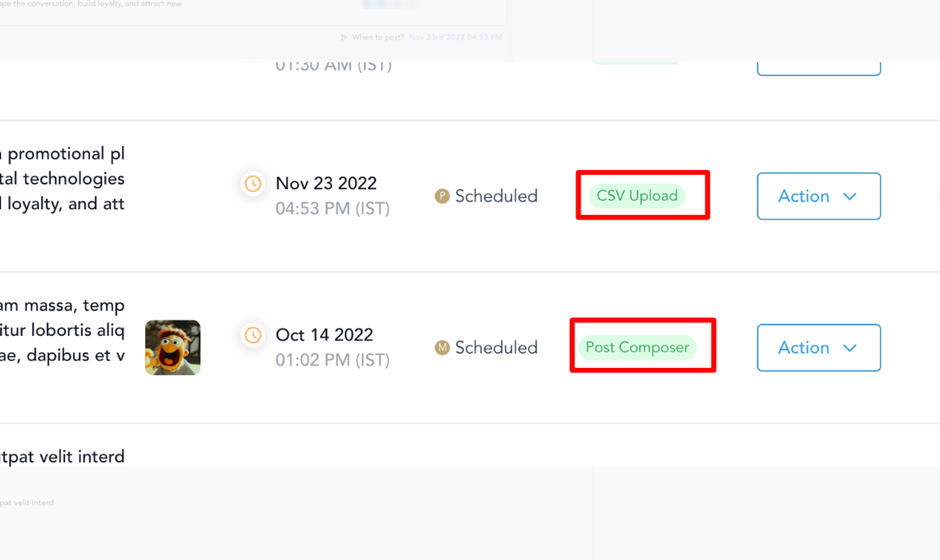This screenshot has height=560, width=940.
Task: Click the chevron in the Nov 23 Action button
Action: click(850, 196)
